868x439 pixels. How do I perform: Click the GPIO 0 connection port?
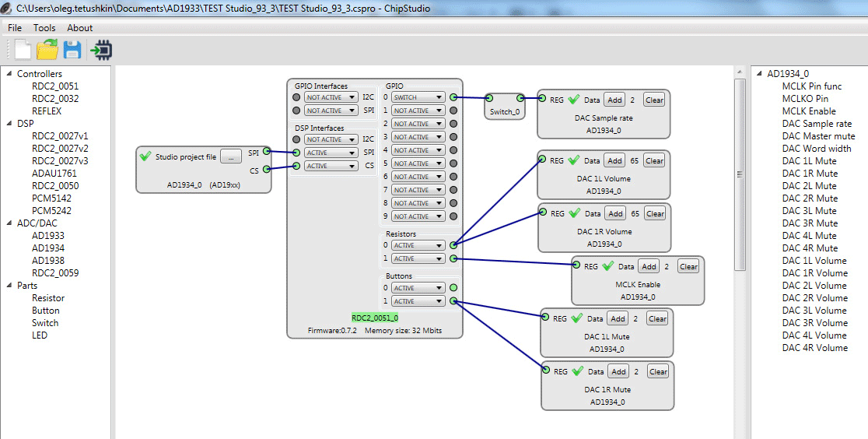point(453,97)
